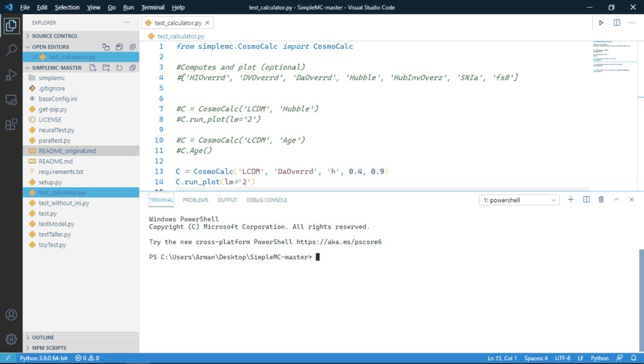Click the code minimap overview
Screen dimensions: 644x364
614,56
